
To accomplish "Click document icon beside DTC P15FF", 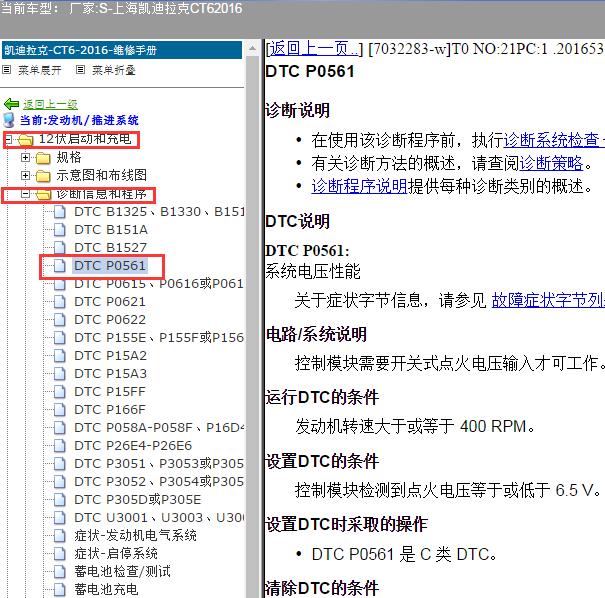I will pos(59,392).
